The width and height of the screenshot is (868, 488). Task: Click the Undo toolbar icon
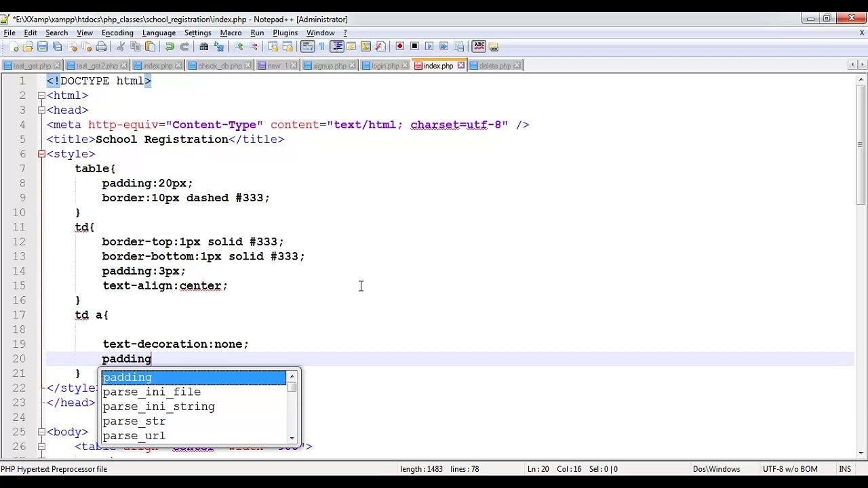(170, 47)
